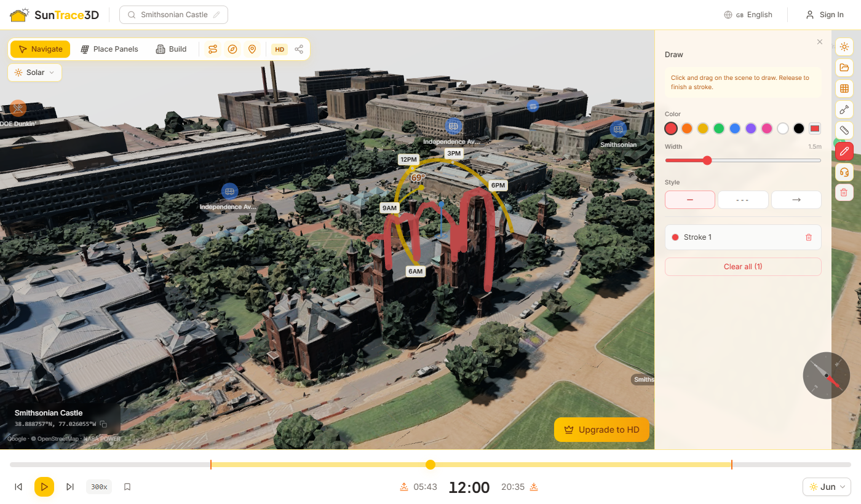Click the location pin icon in toolbar
861x504 pixels.
[x=252, y=49]
